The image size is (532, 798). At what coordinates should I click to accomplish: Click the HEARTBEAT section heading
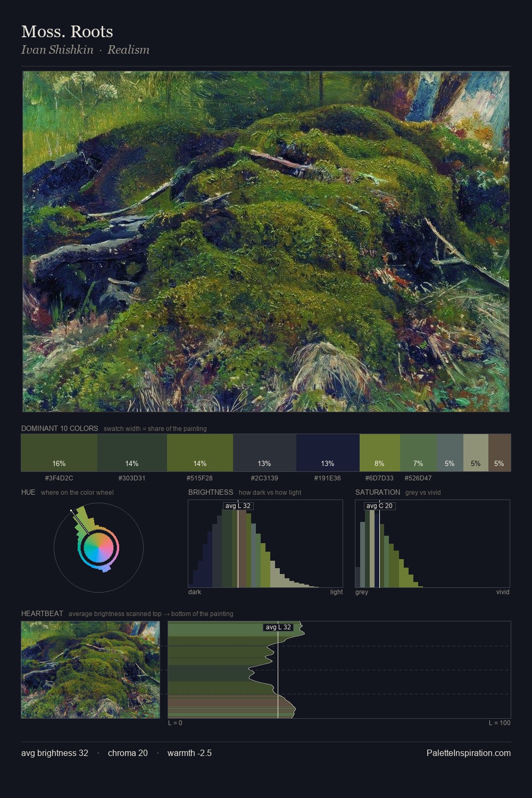coord(42,613)
